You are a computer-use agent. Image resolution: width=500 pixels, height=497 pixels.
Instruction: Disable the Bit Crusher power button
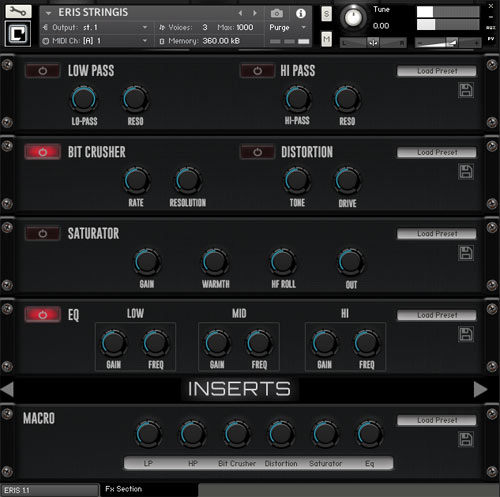[x=43, y=152]
